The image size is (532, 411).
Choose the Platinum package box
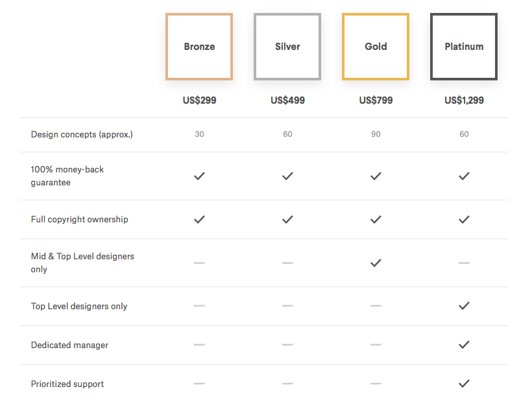point(464,47)
